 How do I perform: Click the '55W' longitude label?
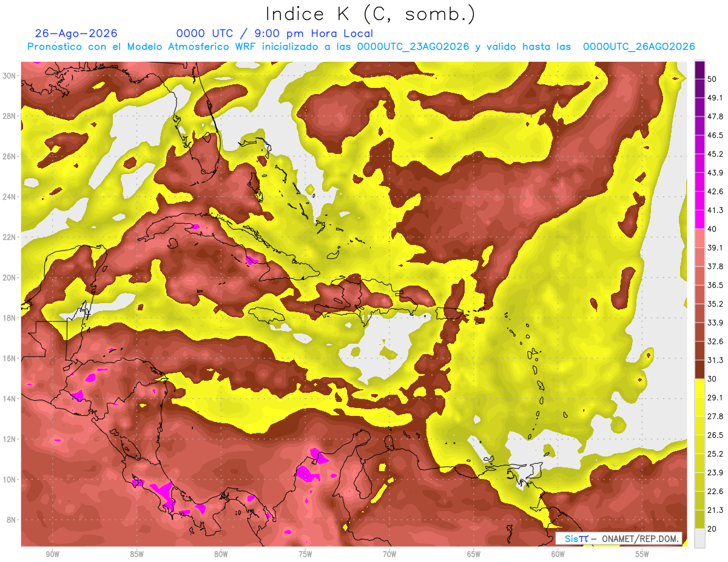pyautogui.click(x=642, y=554)
